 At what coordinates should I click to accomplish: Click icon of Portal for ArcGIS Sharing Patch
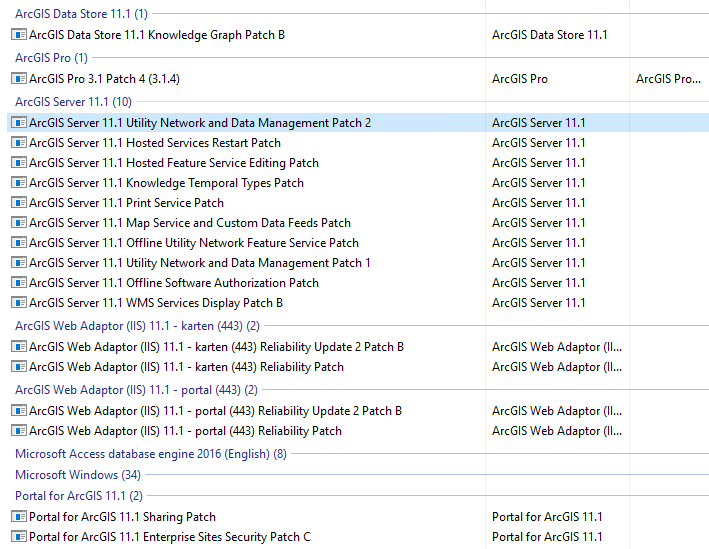pyautogui.click(x=19, y=516)
